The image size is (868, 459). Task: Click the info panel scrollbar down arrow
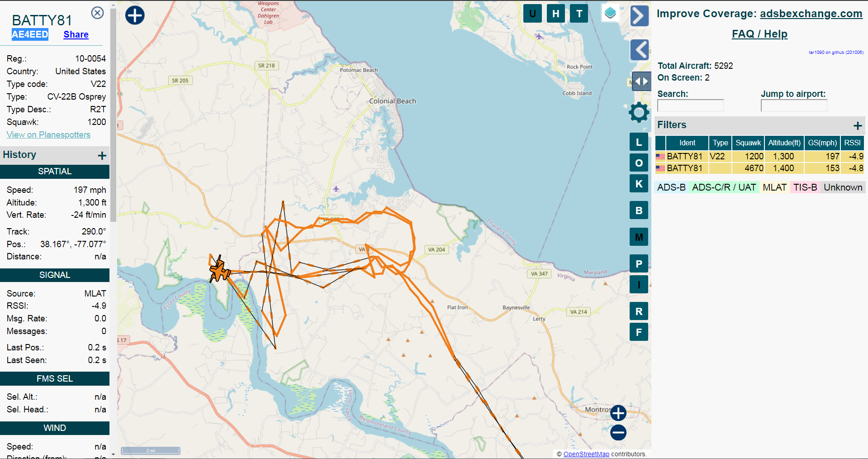(x=113, y=454)
